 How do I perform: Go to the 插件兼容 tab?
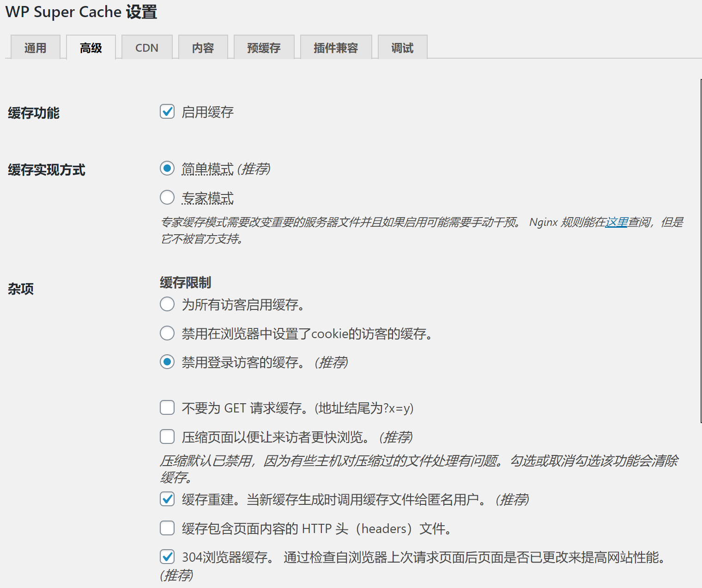pos(336,48)
